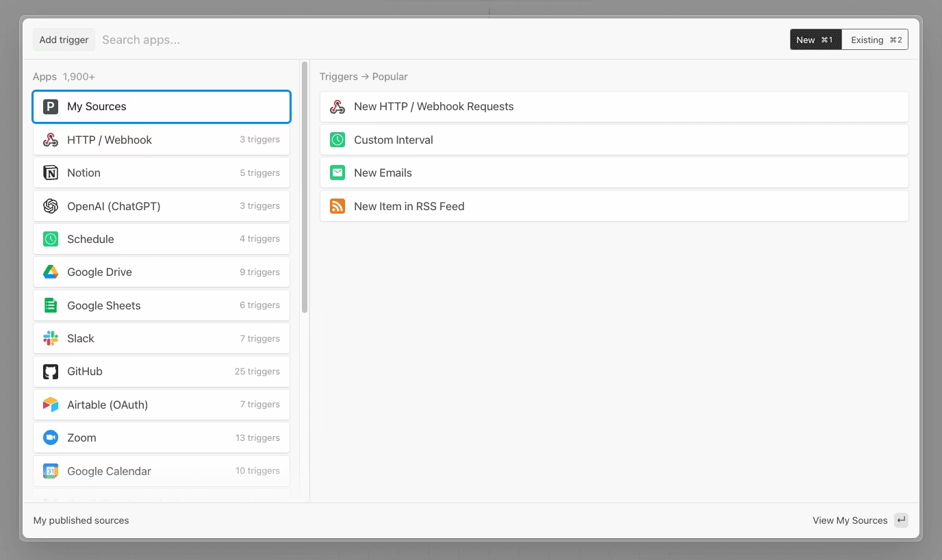942x560 pixels.
Task: Click the green Schedule clock icon in the apps list
Action: (x=51, y=239)
